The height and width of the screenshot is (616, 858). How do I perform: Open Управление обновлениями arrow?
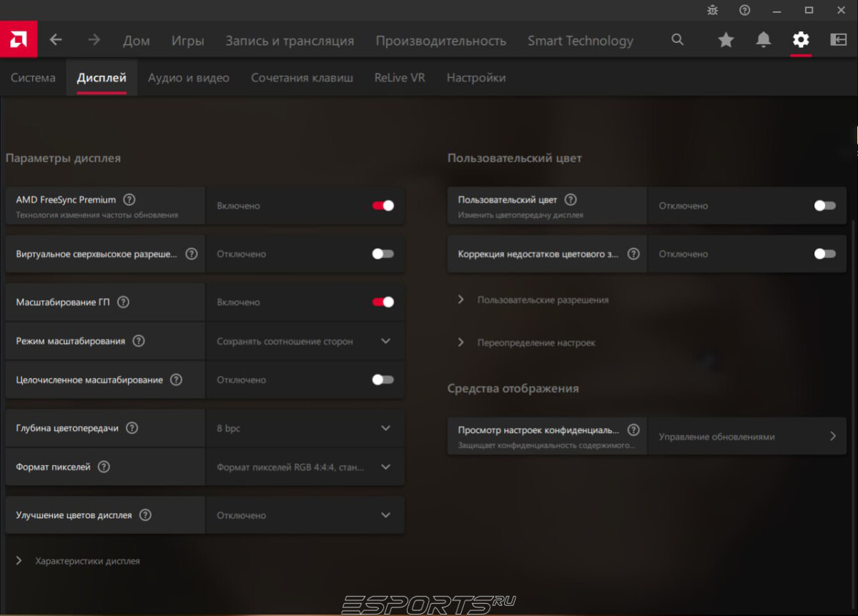point(833,436)
